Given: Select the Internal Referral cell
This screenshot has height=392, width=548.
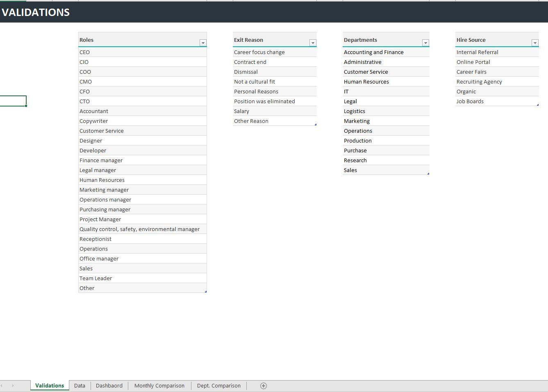Looking at the screenshot, I should (x=497, y=52).
